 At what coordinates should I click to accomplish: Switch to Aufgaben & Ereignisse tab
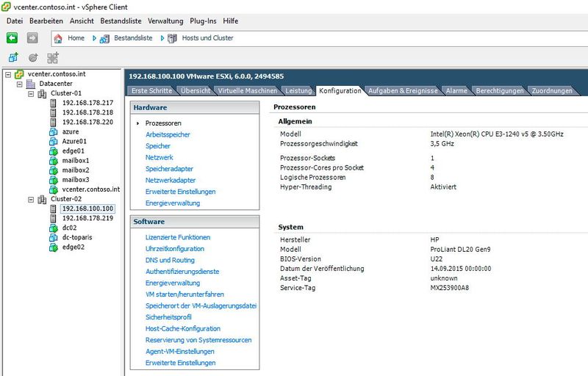403,90
